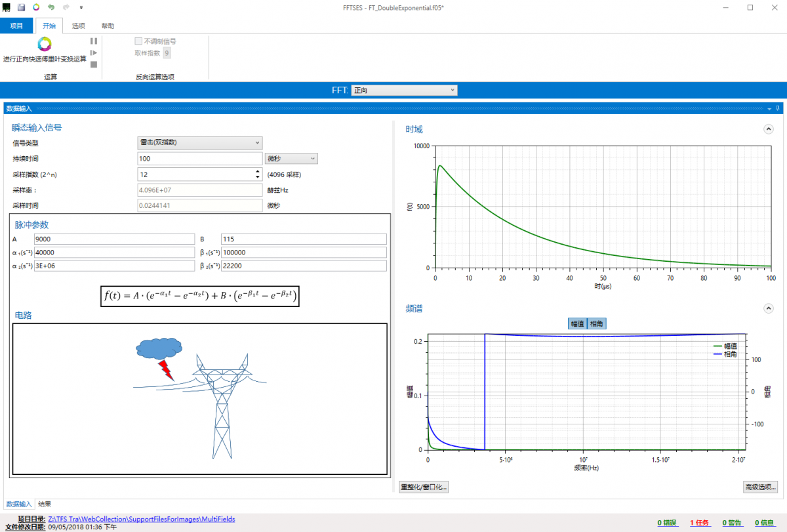Screen dimensions: 787x532
Task: Click the save icon in quick access toolbar
Action: click(21, 7)
